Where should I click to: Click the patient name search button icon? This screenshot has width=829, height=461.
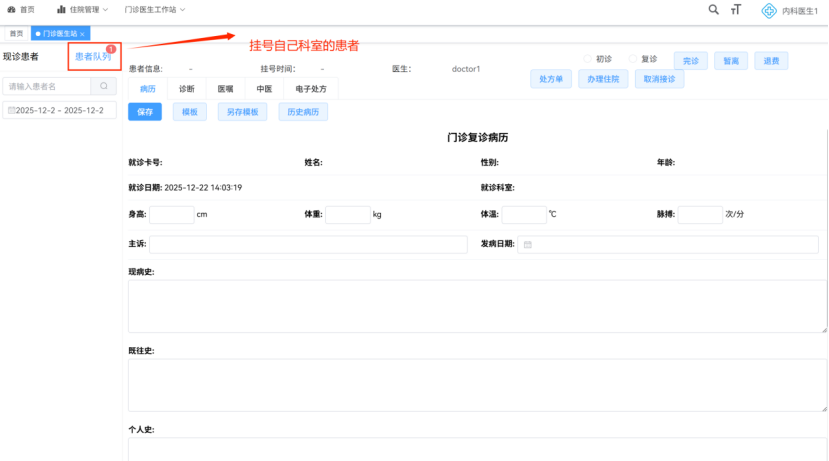click(x=103, y=87)
